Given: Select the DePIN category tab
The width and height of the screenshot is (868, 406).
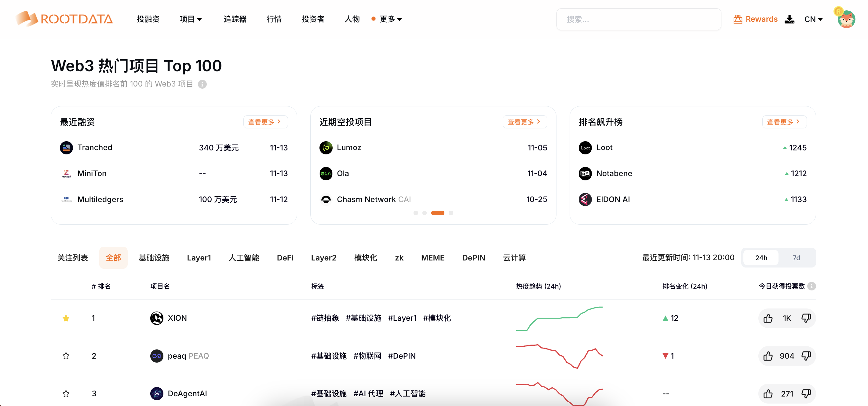Looking at the screenshot, I should tap(473, 258).
